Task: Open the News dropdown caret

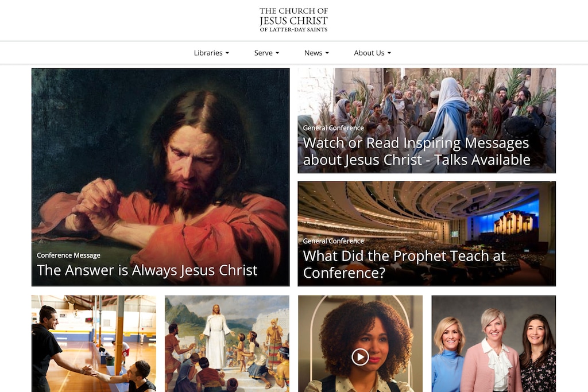Action: pos(327,53)
